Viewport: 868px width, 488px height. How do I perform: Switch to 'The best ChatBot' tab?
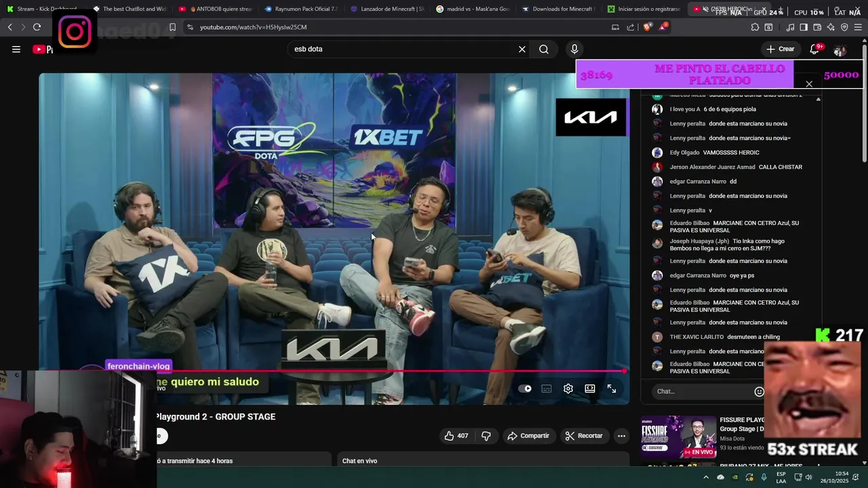pyautogui.click(x=129, y=9)
